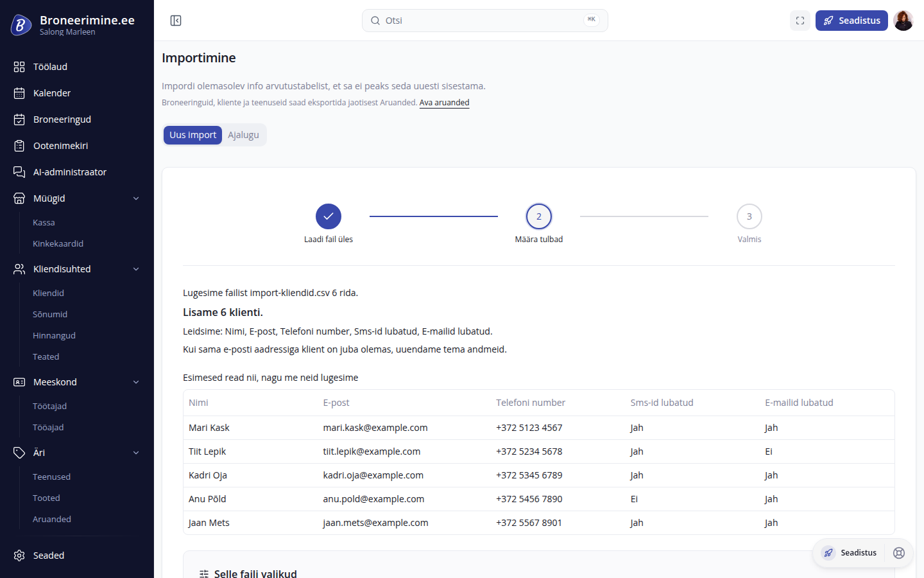The height and width of the screenshot is (578, 924).
Task: Open Hinnangud submenu item
Action: (x=54, y=336)
